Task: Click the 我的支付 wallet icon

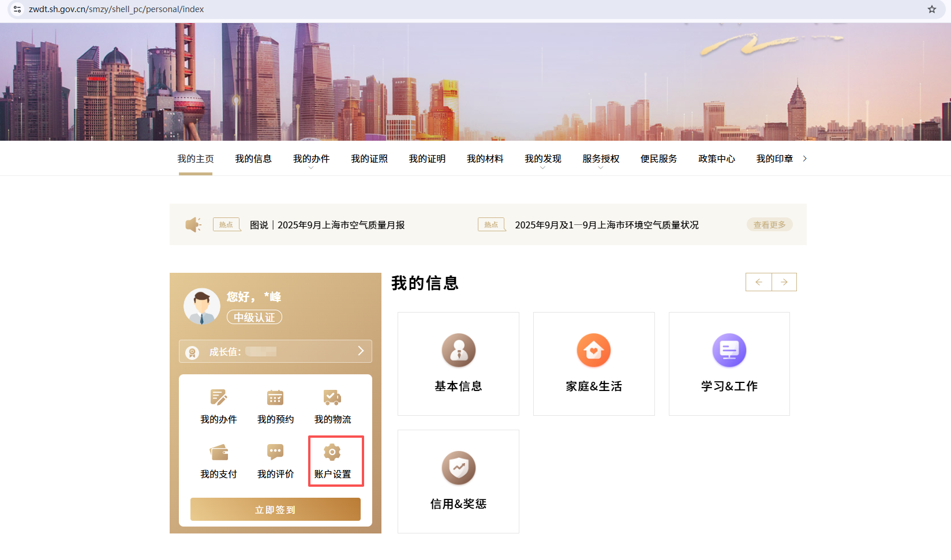Action: pos(218,453)
